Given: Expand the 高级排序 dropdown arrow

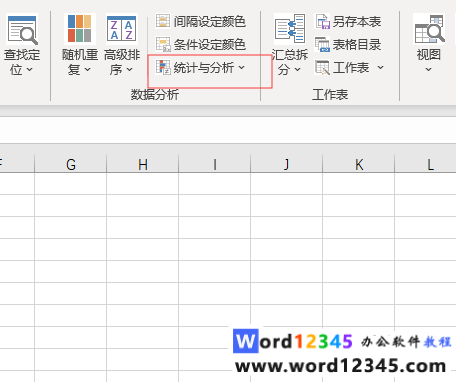Looking at the screenshot, I should pos(130,70).
